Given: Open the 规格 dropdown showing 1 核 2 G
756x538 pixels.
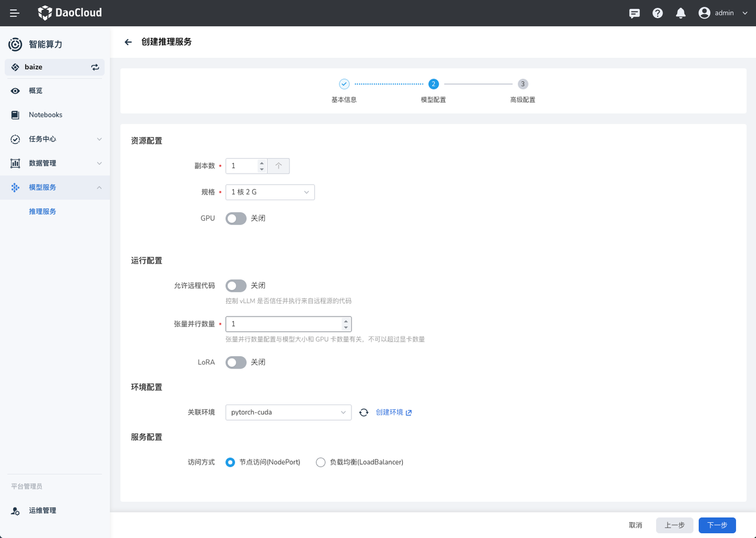Looking at the screenshot, I should [270, 192].
